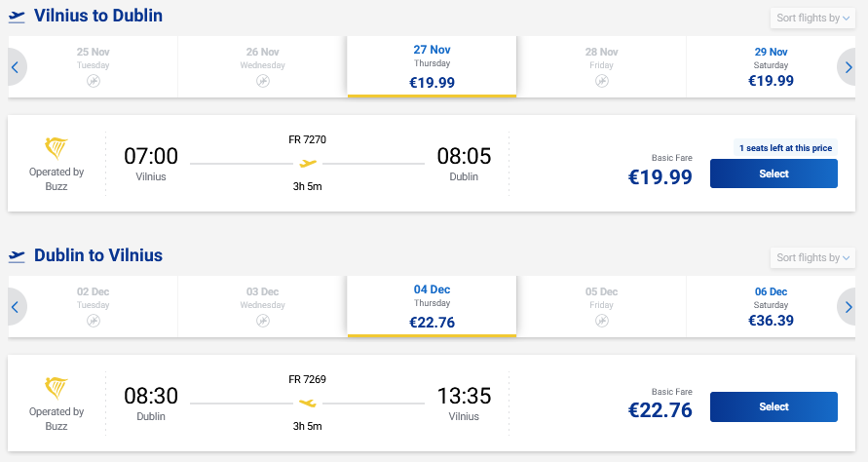Select the 04 Dec Thursday date tab
Image resolution: width=868 pixels, height=462 pixels.
pos(432,306)
